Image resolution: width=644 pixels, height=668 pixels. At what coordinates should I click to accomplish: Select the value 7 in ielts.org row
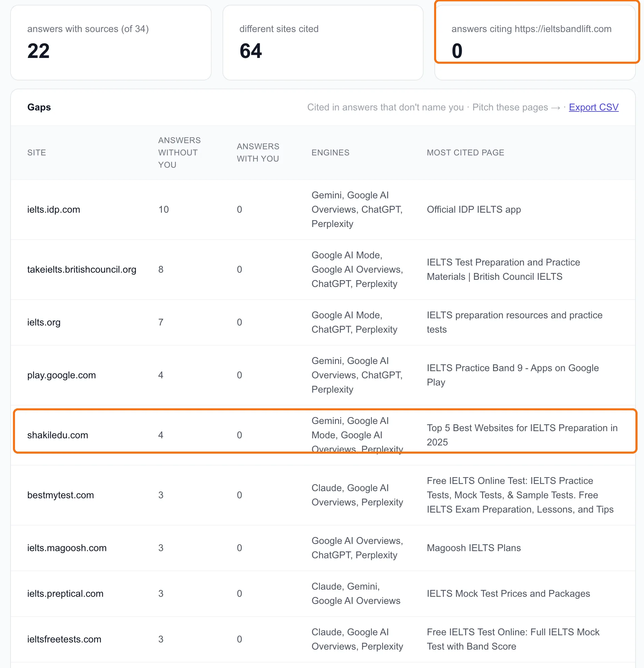coord(161,322)
